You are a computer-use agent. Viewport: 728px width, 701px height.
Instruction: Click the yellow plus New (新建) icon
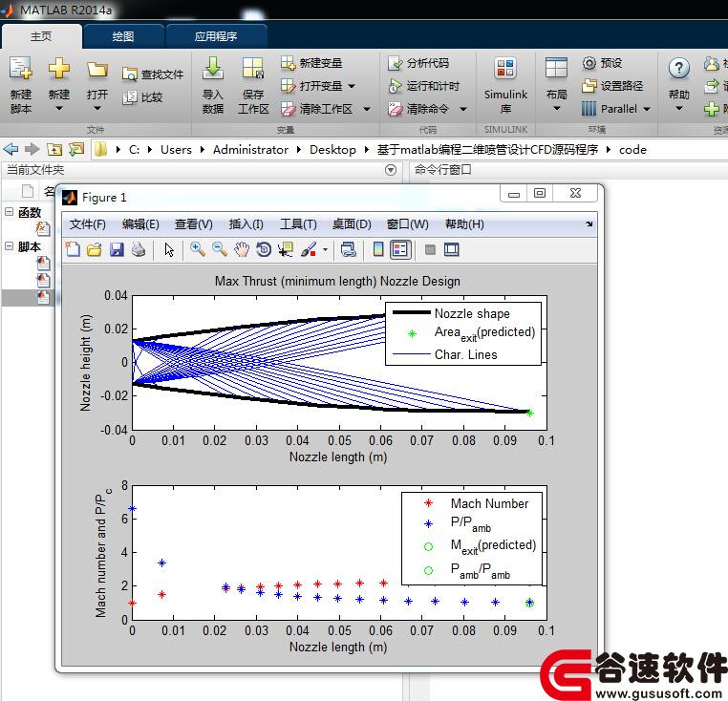pyautogui.click(x=59, y=69)
